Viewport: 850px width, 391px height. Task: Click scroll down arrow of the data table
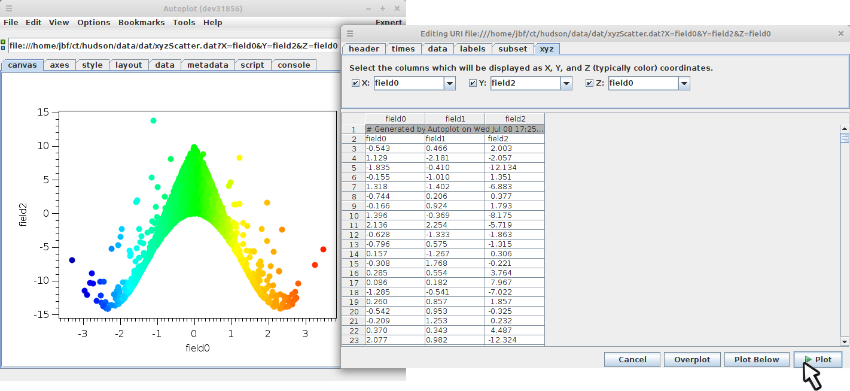tap(845, 341)
